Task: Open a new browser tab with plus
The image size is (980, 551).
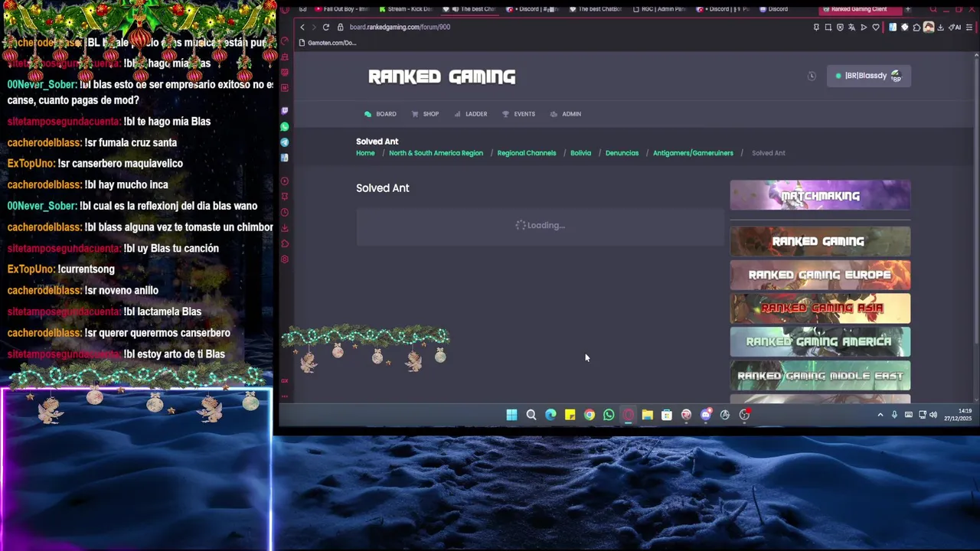Action: (x=908, y=9)
